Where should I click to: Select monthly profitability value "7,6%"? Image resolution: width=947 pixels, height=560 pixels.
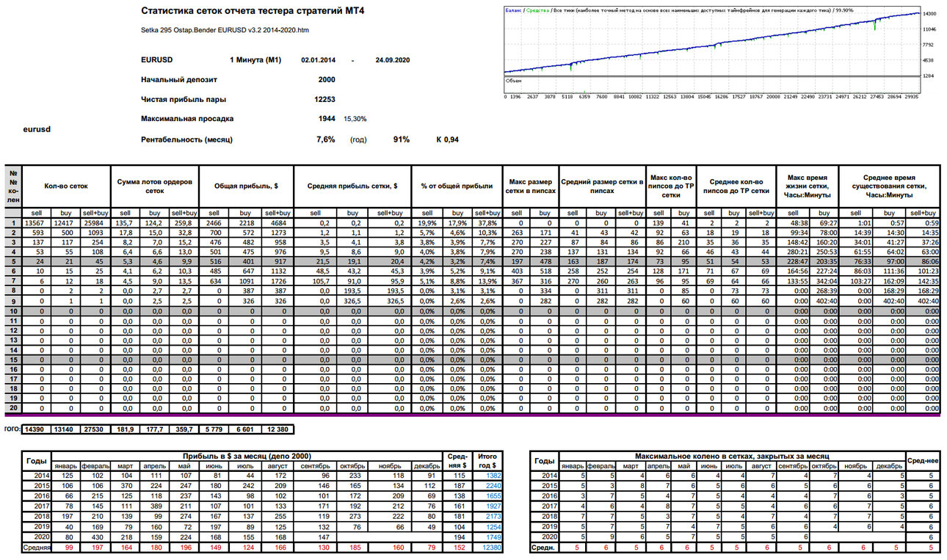pos(326,139)
